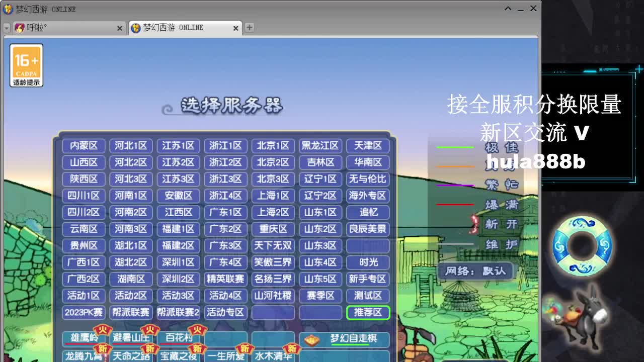Select the 帮派联赛2 region
Screen dimensions: 644x362
pyautogui.click(x=178, y=312)
